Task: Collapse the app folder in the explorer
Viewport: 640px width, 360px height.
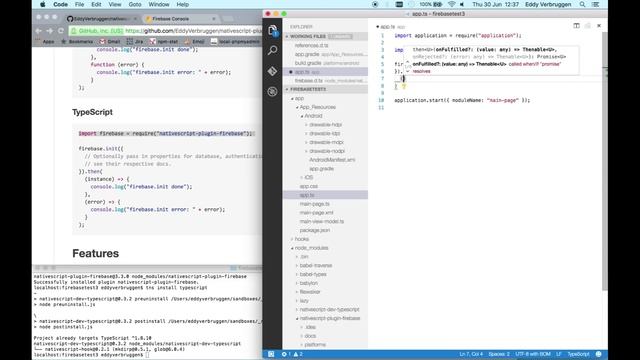Action: coord(292,99)
